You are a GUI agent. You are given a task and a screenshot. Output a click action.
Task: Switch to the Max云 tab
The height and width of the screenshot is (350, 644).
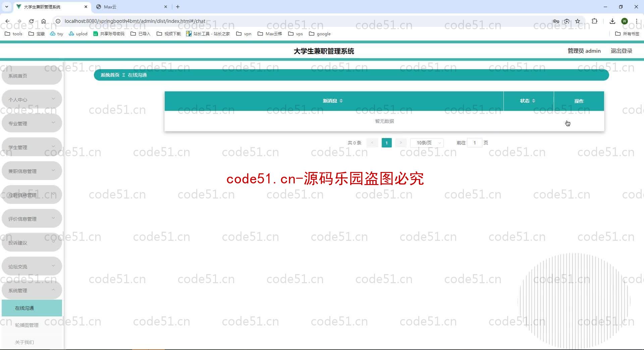point(131,7)
